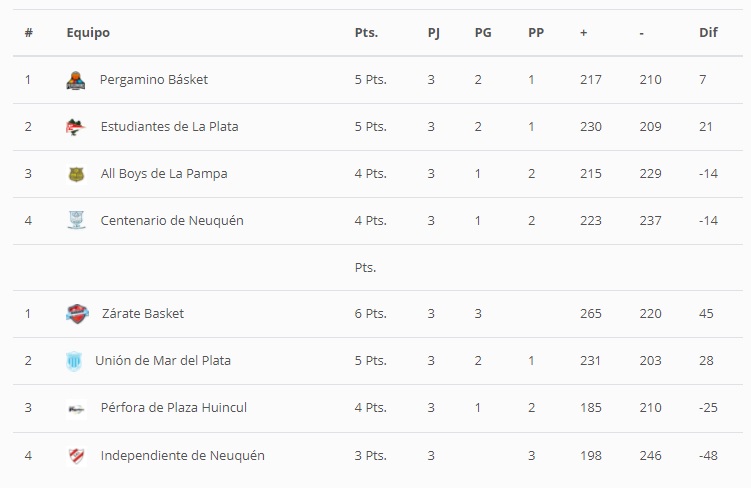Click the PP column header
This screenshot has height=488, width=751.
[x=536, y=33]
